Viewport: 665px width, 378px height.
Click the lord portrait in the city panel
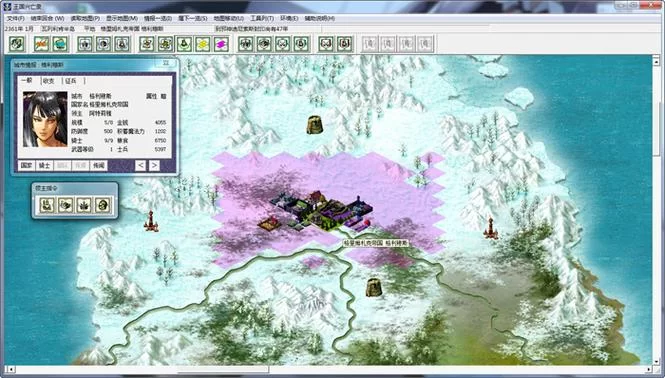point(45,119)
